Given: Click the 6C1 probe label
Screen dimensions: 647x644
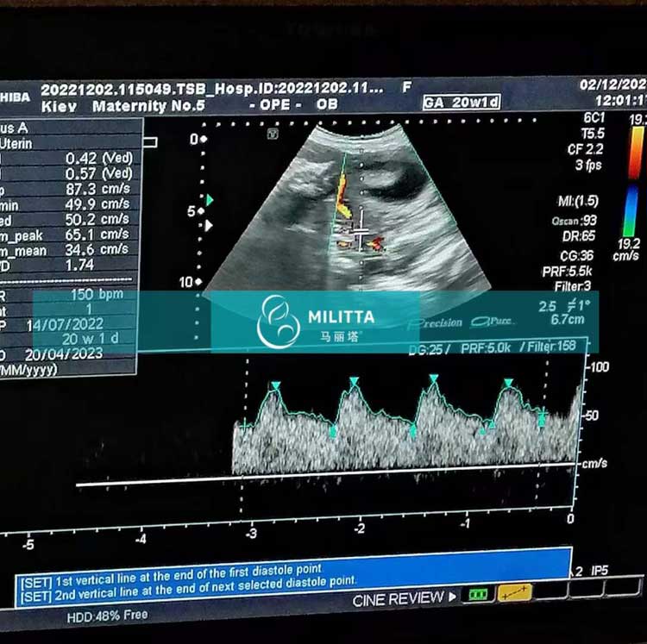Looking at the screenshot, I should pos(594,118).
